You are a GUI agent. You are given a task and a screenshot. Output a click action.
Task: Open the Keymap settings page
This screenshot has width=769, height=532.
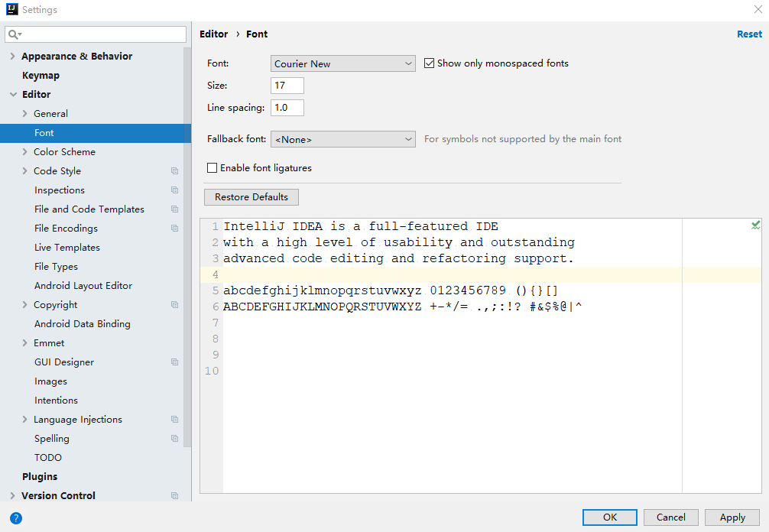click(x=41, y=76)
